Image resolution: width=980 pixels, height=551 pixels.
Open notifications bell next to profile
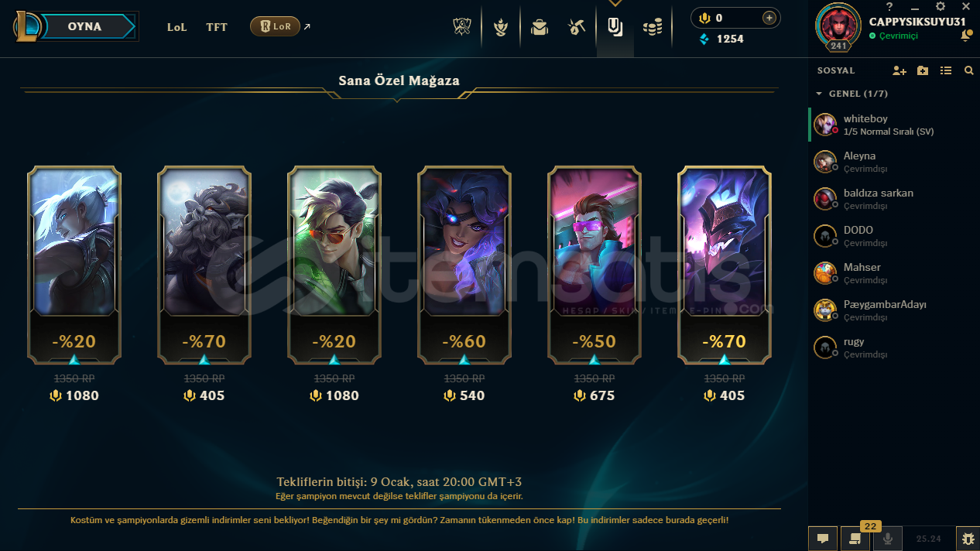pyautogui.click(x=966, y=36)
